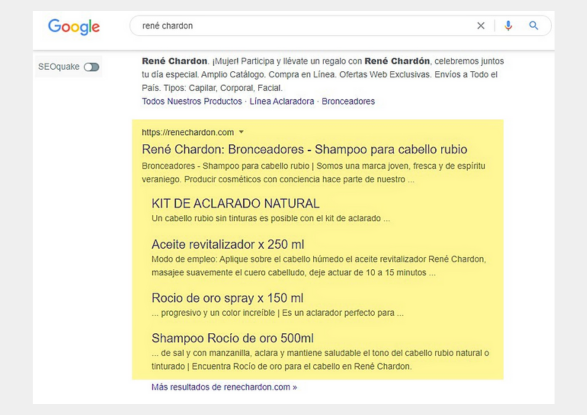Clear the search box with the X icon
The height and width of the screenshot is (415, 587).
(481, 26)
